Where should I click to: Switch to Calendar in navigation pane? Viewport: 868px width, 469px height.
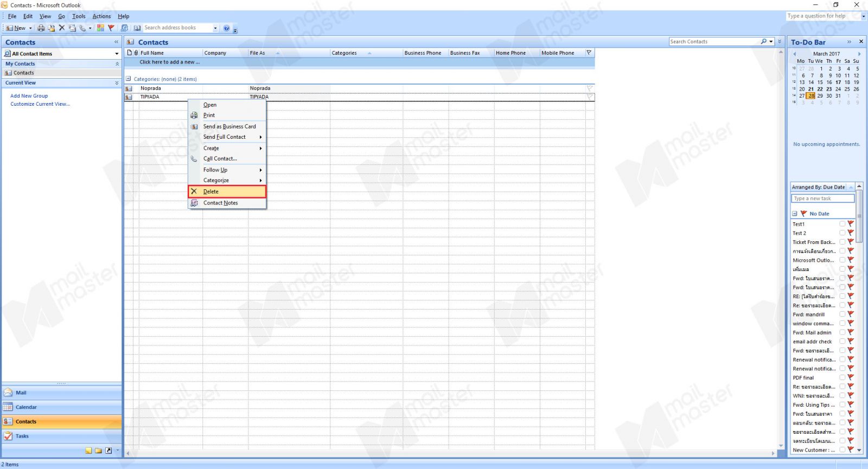[x=62, y=407]
